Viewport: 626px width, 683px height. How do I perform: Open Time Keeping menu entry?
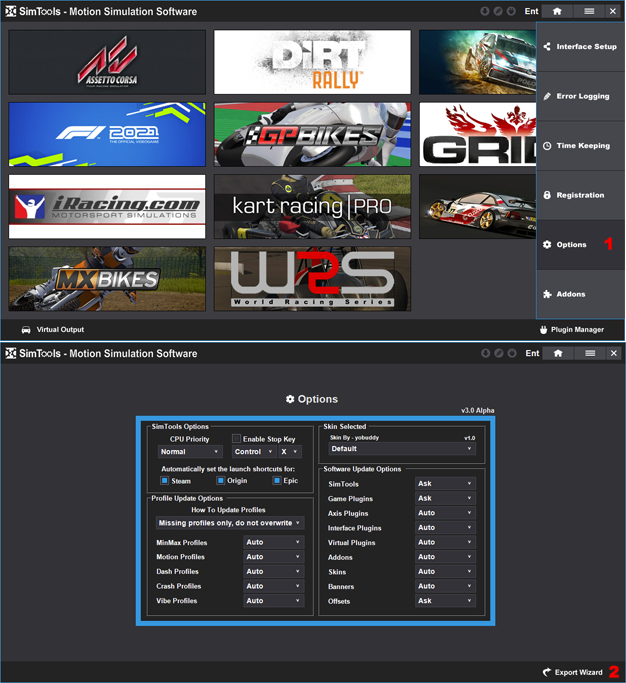tap(580, 146)
